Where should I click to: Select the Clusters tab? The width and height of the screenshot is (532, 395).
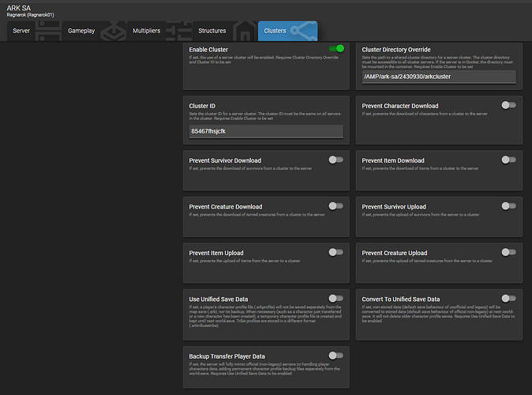(288, 31)
